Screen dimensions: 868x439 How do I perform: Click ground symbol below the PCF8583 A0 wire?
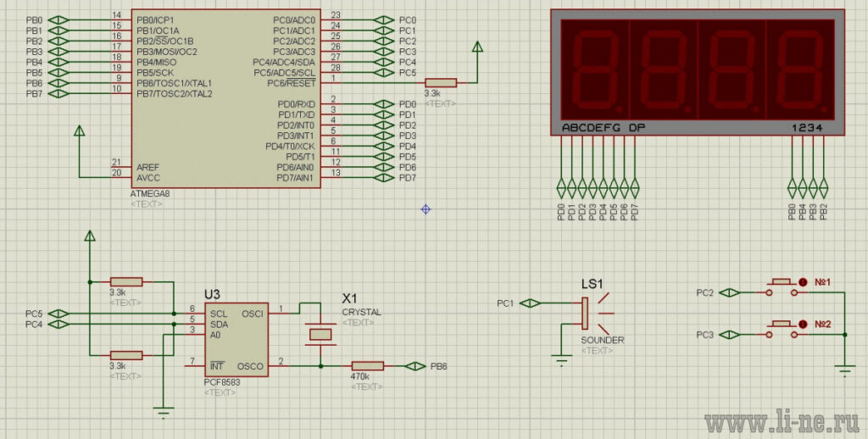pyautogui.click(x=164, y=413)
